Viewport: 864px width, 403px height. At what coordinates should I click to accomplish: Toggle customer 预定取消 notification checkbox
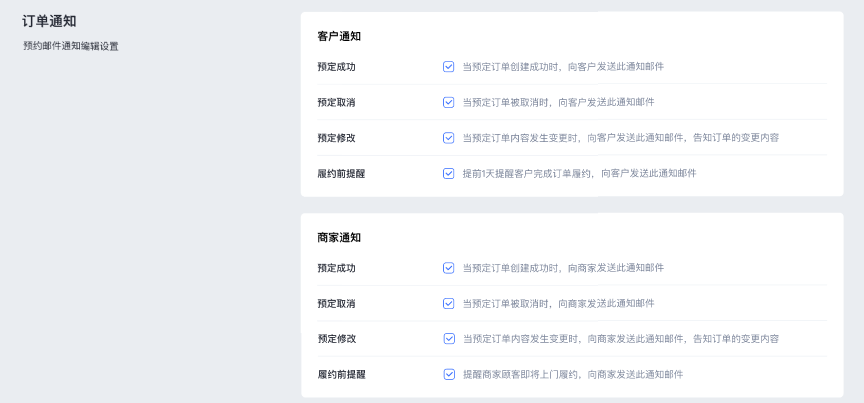click(x=448, y=102)
